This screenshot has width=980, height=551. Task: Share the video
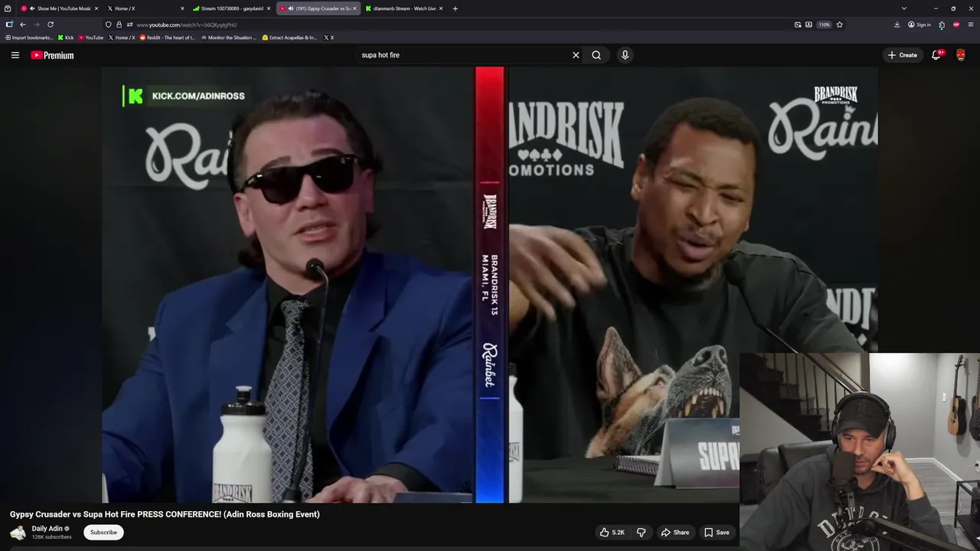(675, 532)
